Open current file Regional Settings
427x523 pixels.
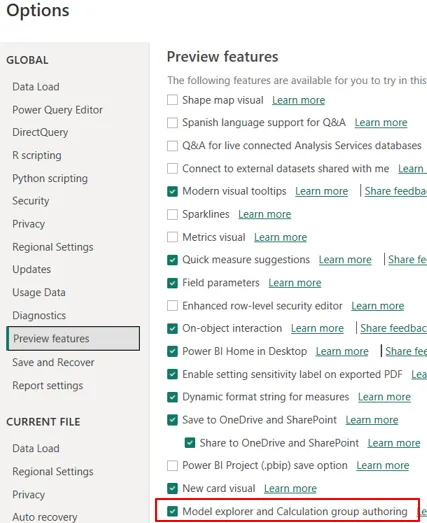pos(53,472)
